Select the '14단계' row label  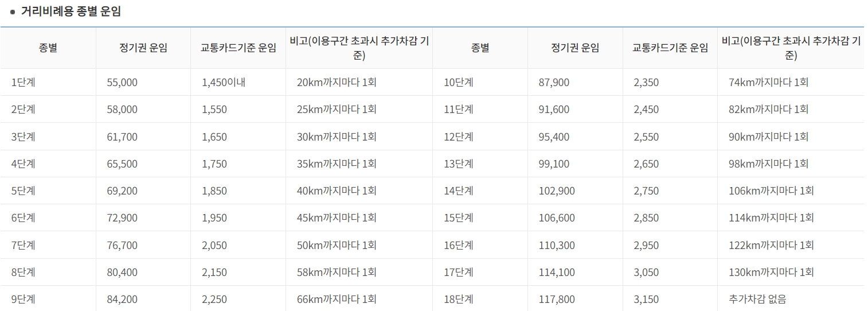[x=459, y=191]
